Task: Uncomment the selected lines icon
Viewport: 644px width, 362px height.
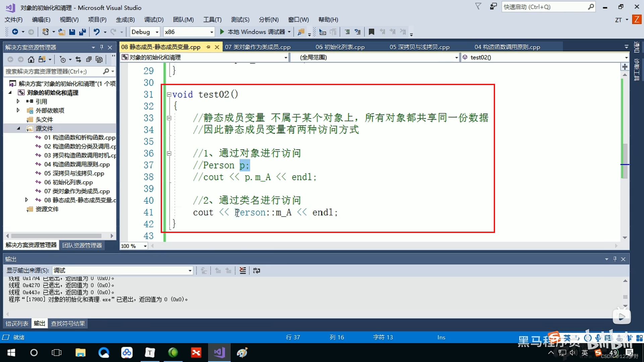Action: (x=358, y=32)
